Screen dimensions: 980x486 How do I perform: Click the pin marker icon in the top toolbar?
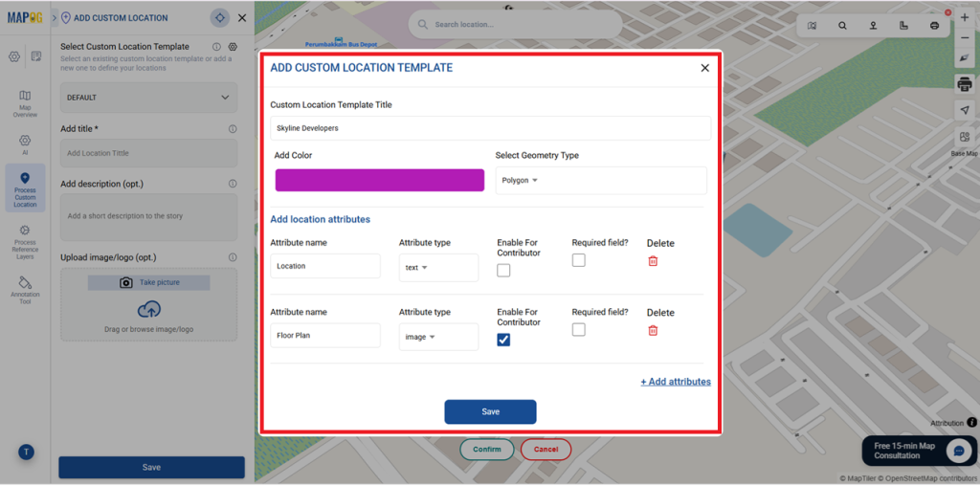(873, 26)
